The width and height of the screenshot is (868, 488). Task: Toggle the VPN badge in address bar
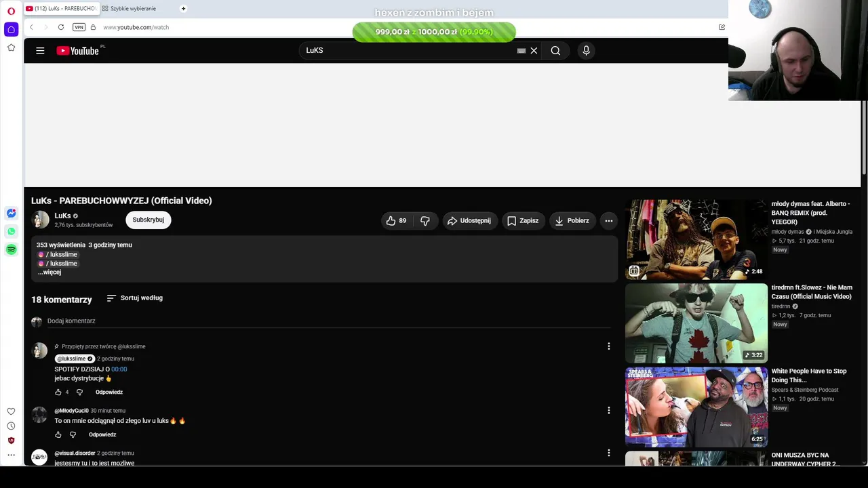tap(79, 27)
